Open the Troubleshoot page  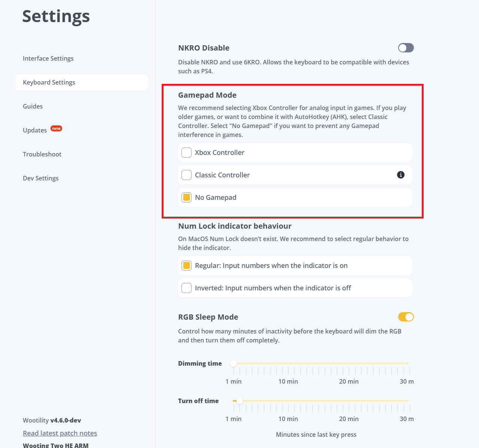42,154
